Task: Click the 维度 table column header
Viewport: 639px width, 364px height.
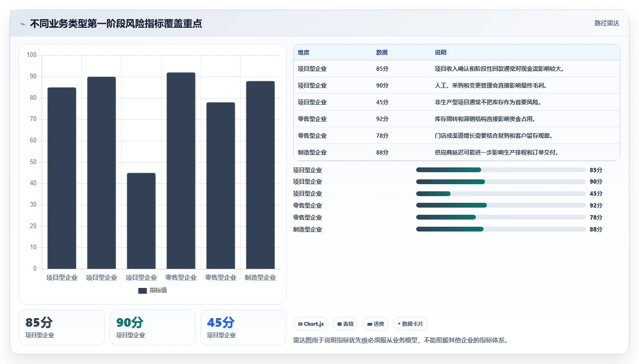Action: coord(304,53)
